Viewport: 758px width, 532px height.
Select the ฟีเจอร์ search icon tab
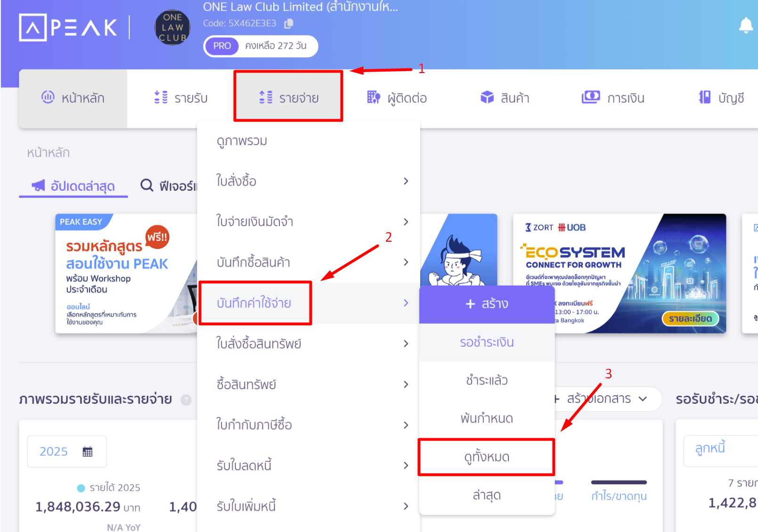click(x=147, y=186)
